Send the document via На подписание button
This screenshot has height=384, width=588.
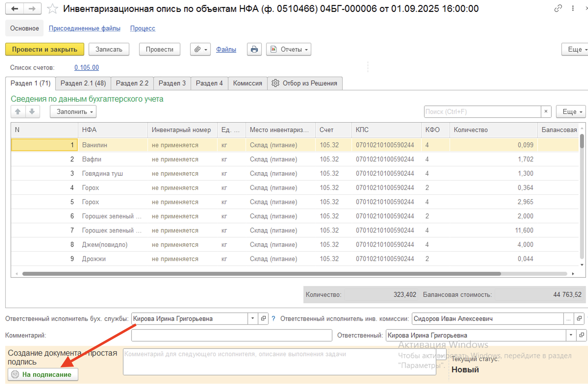tap(43, 374)
